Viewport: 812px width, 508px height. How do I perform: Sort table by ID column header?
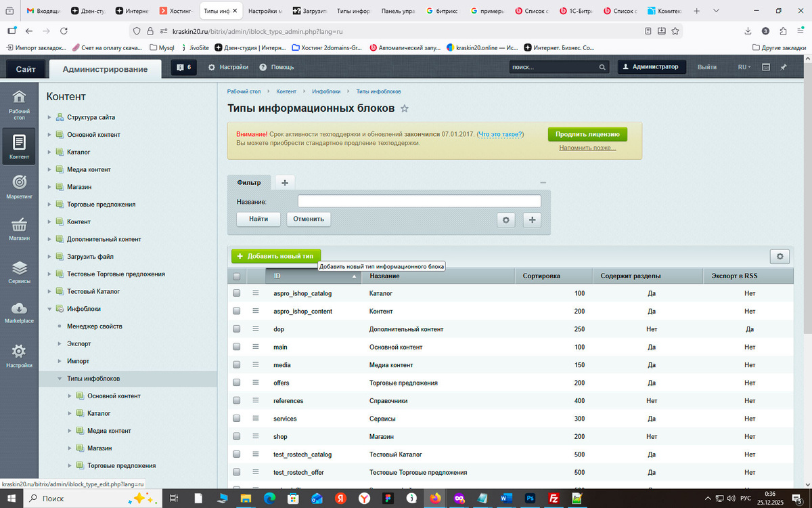point(315,276)
